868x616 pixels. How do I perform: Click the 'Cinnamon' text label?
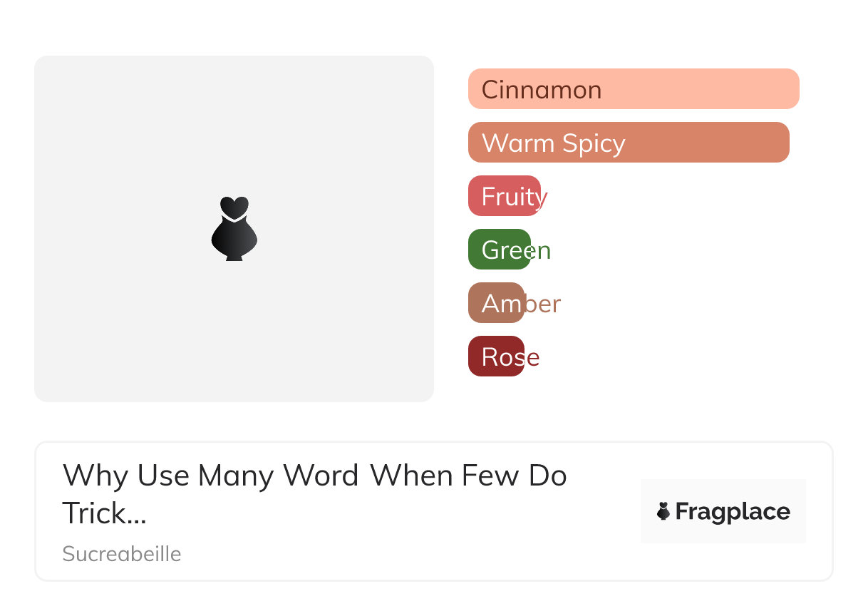[x=542, y=90]
